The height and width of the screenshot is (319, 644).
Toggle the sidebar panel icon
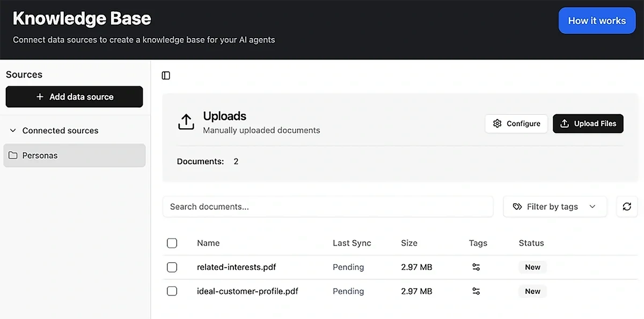click(x=166, y=76)
